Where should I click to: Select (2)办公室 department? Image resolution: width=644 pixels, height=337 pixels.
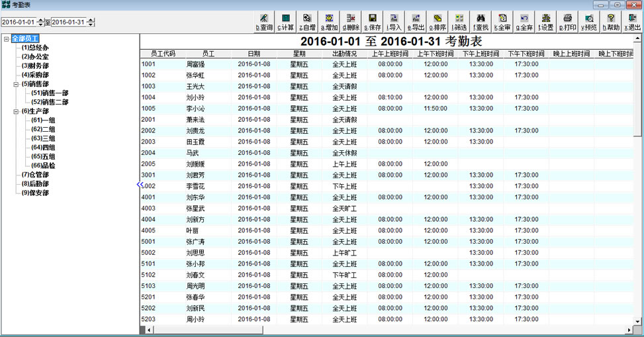35,57
